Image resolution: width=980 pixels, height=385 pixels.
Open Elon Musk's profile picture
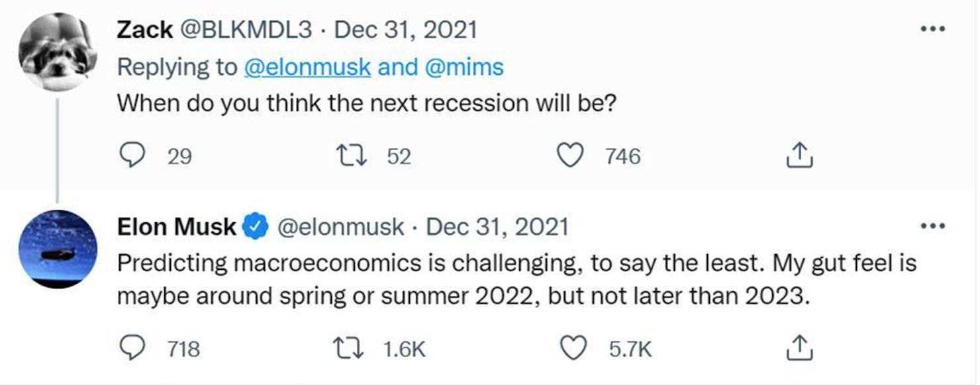[x=58, y=249]
